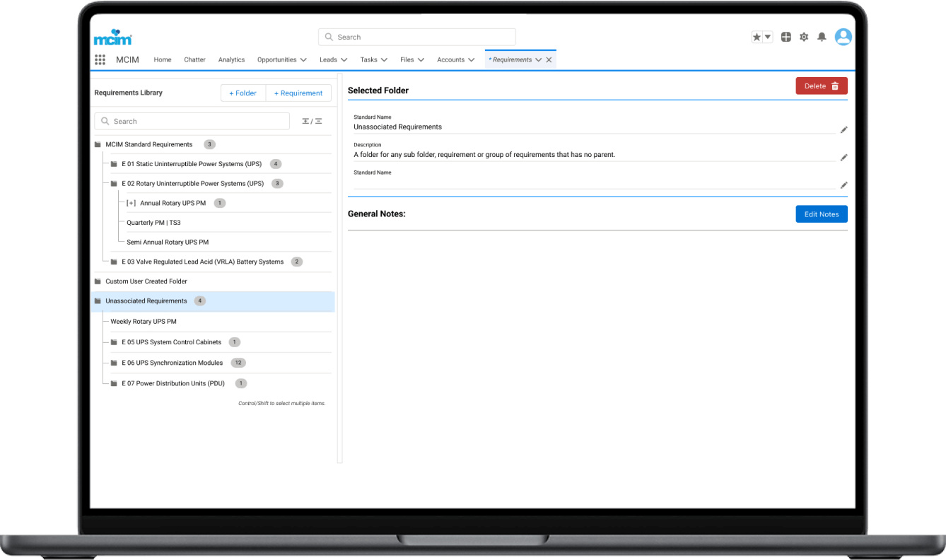This screenshot has width=946, height=560.
Task: Click the Custom User Created Folder icon
Action: tap(98, 281)
